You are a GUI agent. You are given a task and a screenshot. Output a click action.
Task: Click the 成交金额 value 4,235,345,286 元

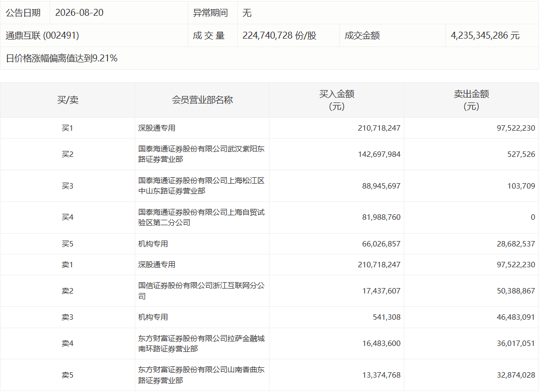485,36
